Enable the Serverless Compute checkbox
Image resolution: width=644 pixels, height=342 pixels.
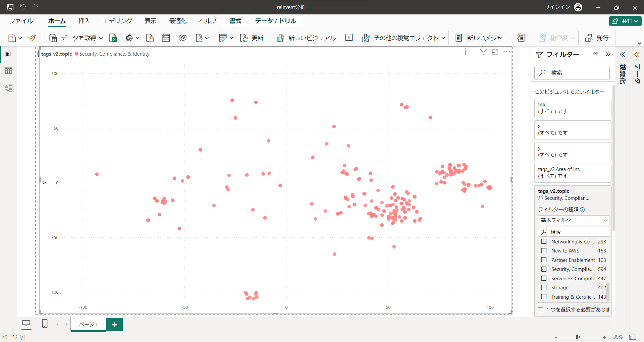coord(544,278)
